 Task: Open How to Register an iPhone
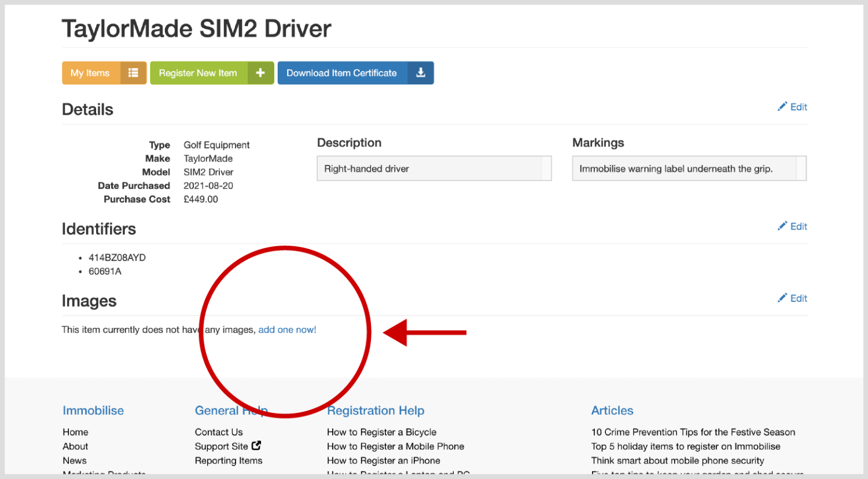[x=383, y=460]
